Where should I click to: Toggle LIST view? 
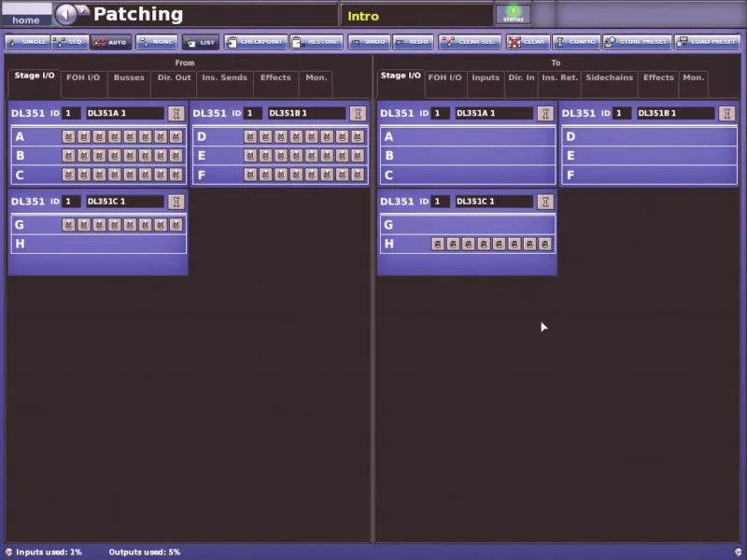[x=201, y=42]
